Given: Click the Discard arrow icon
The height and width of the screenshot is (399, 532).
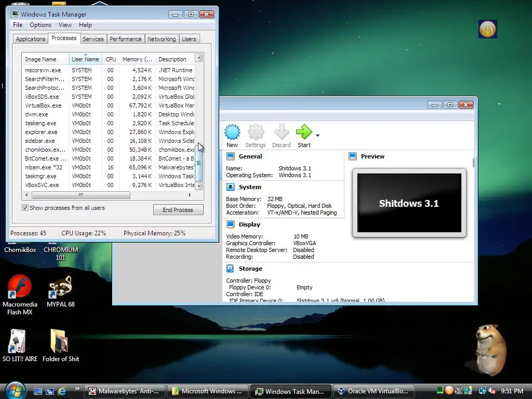Looking at the screenshot, I should click(281, 132).
